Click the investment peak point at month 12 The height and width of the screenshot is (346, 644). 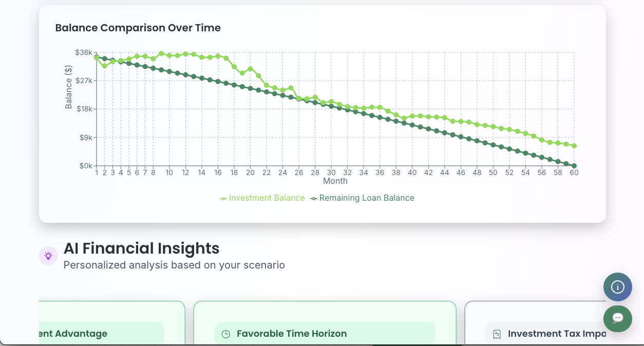tap(185, 54)
